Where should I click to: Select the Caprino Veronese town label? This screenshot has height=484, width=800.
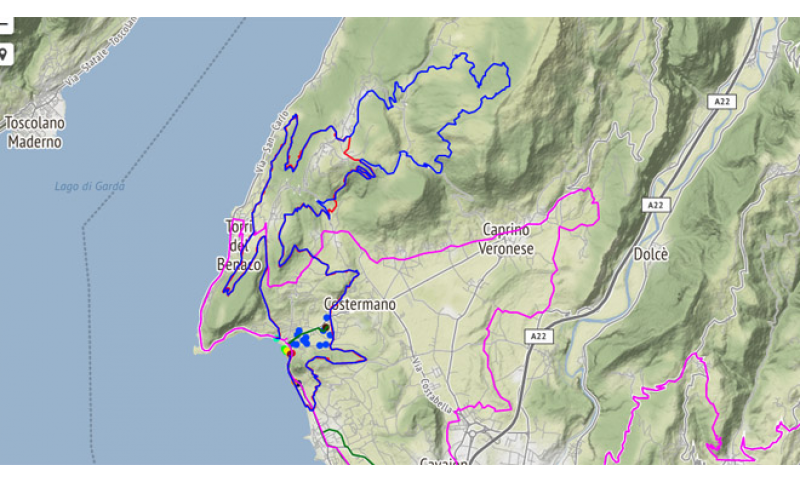click(507, 239)
